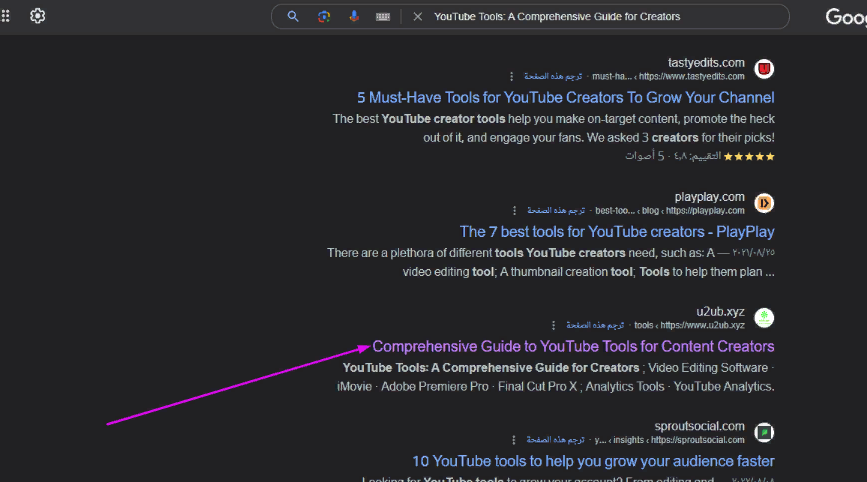
Task: Go to Google home via logo
Action: click(846, 17)
